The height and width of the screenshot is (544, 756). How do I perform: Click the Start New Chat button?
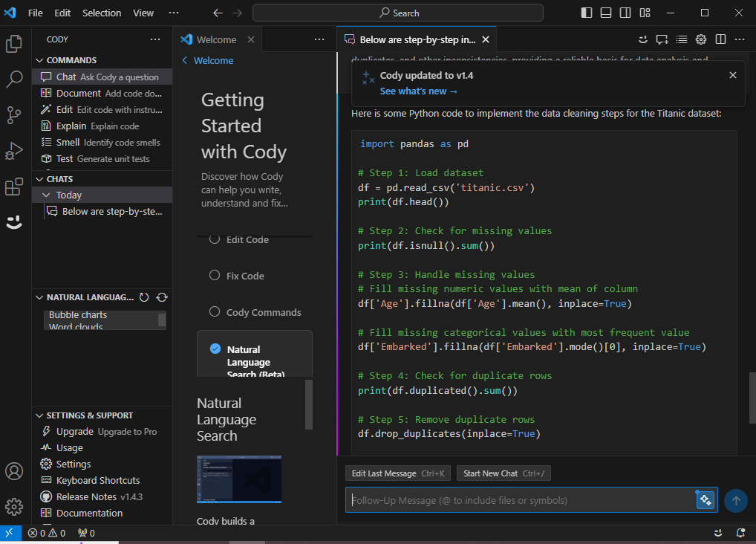pyautogui.click(x=503, y=473)
